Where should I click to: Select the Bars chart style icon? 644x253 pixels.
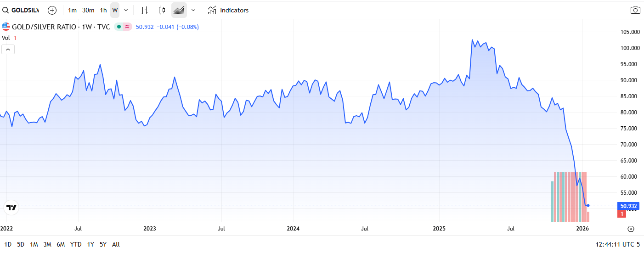coord(144,10)
